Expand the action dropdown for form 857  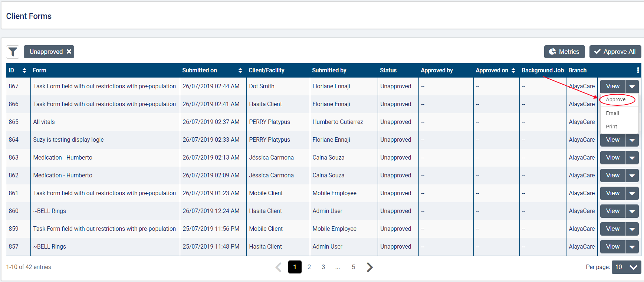point(632,247)
